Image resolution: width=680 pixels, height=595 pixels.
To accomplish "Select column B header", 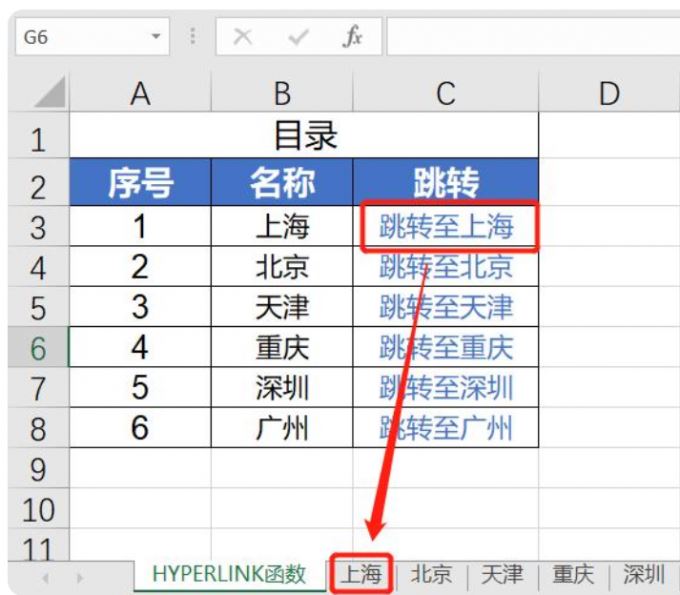I will (282, 93).
